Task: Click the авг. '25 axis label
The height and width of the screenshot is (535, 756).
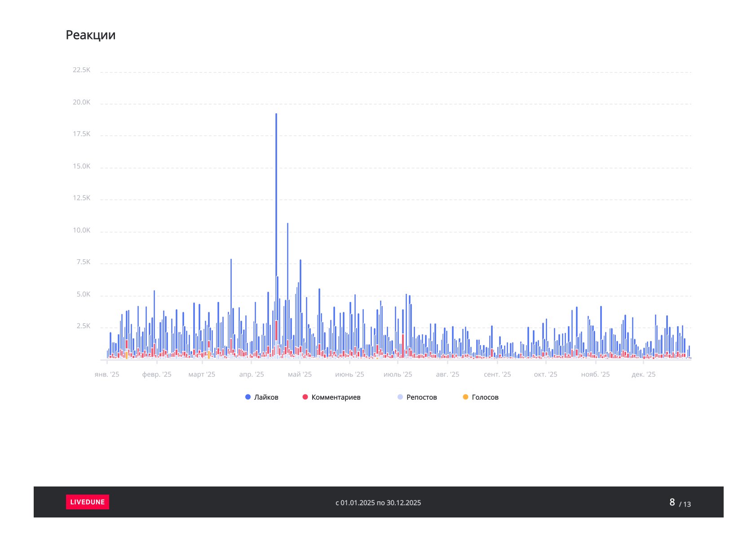Action: (x=447, y=375)
